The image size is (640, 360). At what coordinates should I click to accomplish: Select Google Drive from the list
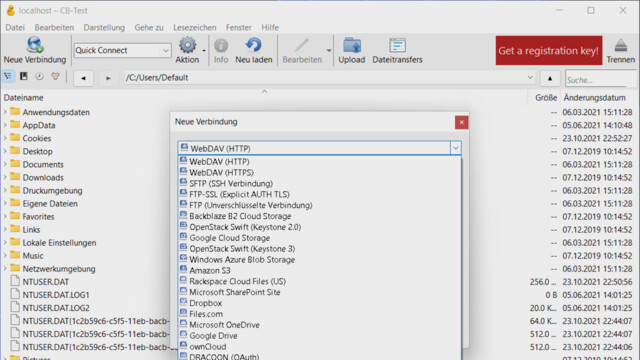pos(320,336)
